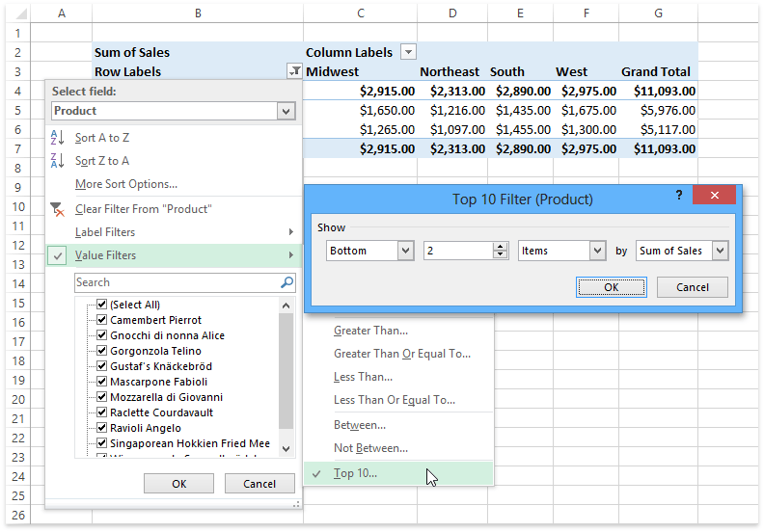Uncheck Gustaf's Knäckebröd
Image resolution: width=764 pixels, height=532 pixels.
click(102, 366)
